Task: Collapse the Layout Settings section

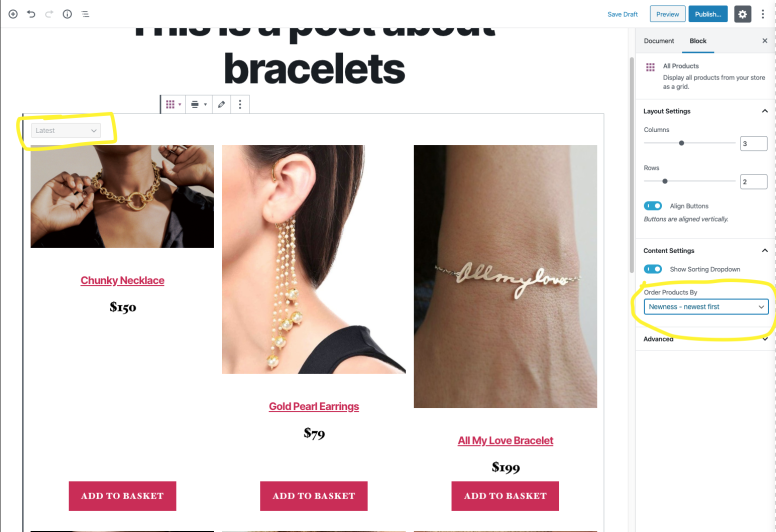Action: tap(765, 111)
